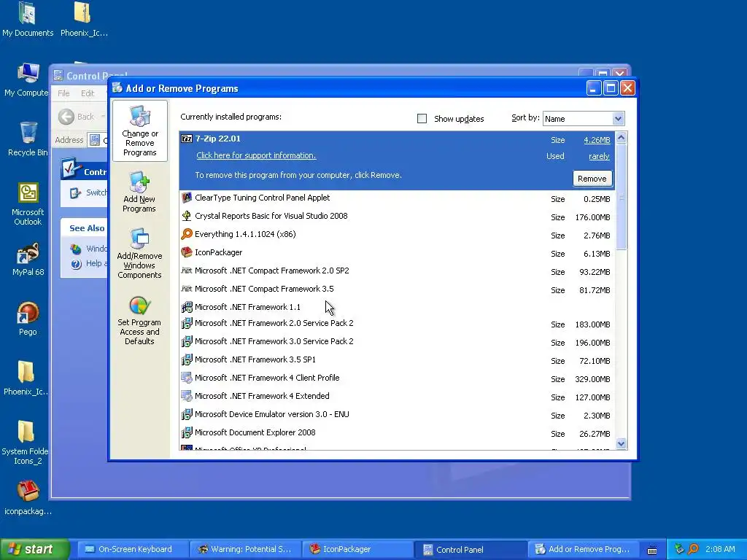Click the Remove button for 7-Zip

point(592,179)
